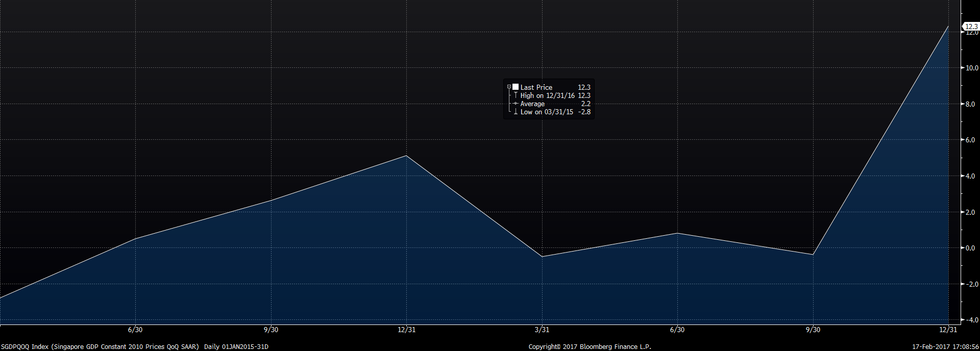Image resolution: width=980 pixels, height=351 pixels.
Task: Select the Average legend entry
Action: pyautogui.click(x=532, y=104)
